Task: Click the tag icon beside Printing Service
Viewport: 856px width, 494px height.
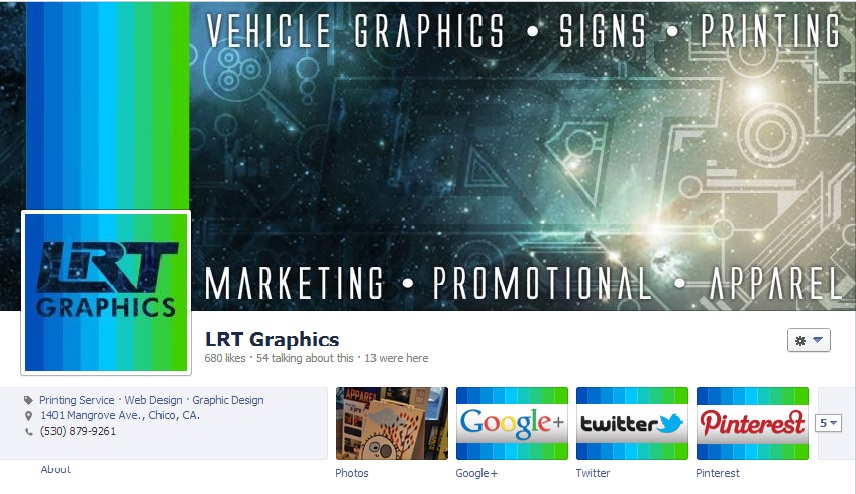Action: click(x=28, y=400)
